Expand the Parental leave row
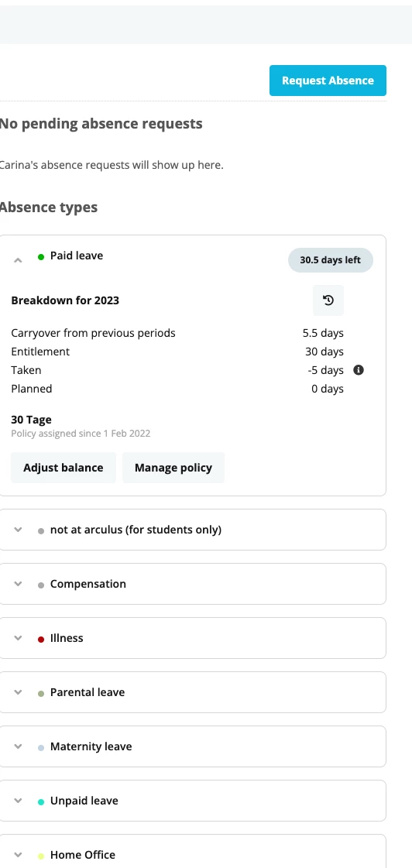Screen dimensions: 412x868 pos(192,692)
